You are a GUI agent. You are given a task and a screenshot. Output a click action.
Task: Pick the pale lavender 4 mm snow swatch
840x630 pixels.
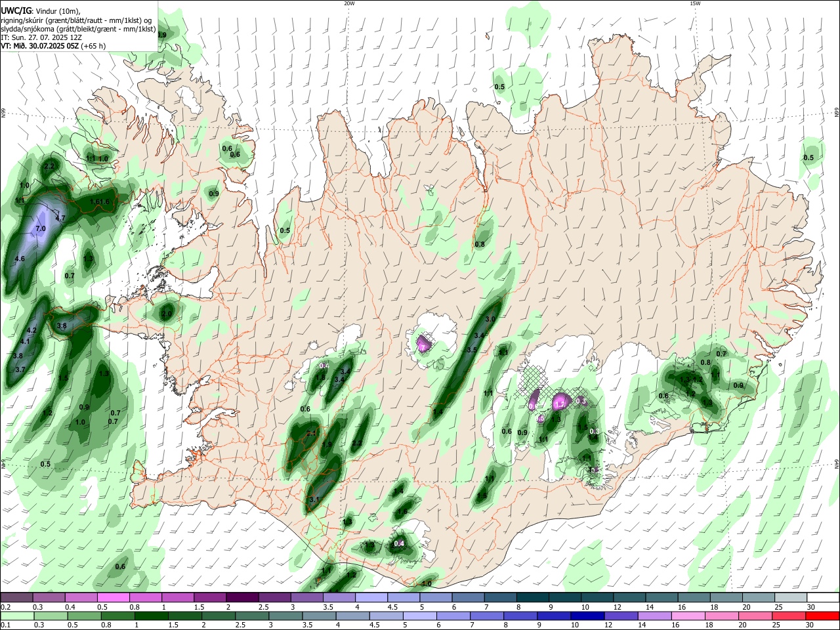click(371, 598)
